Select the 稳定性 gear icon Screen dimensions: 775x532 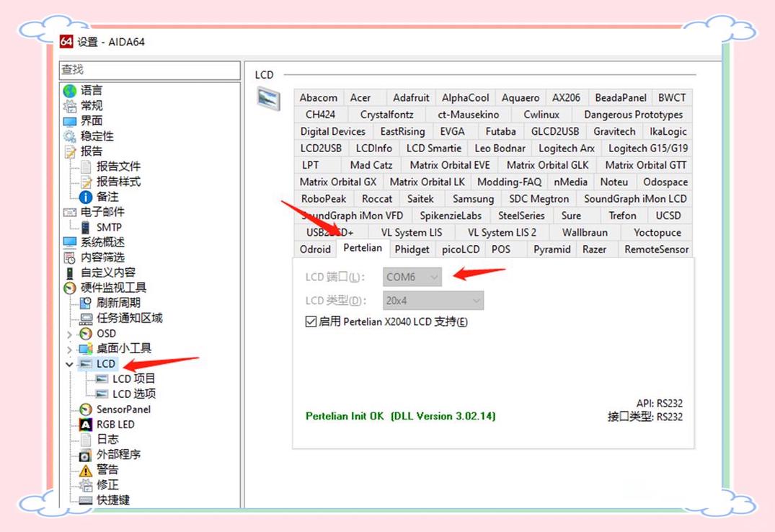point(69,136)
